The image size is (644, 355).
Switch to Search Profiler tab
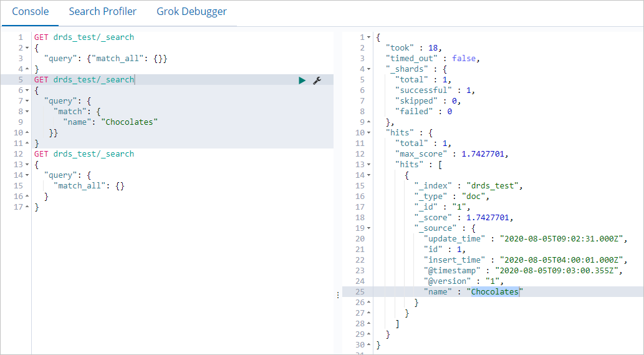point(102,12)
